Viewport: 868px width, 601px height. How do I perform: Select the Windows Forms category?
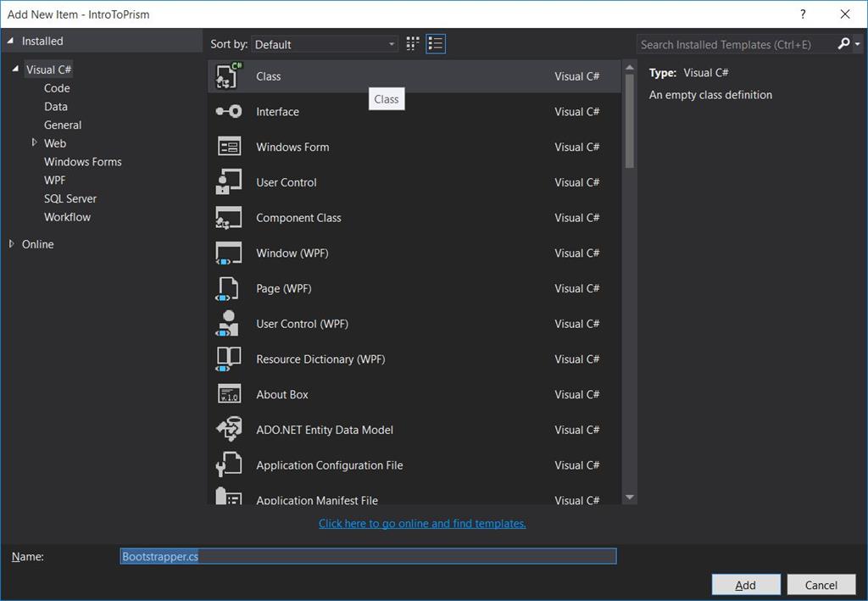click(x=82, y=162)
